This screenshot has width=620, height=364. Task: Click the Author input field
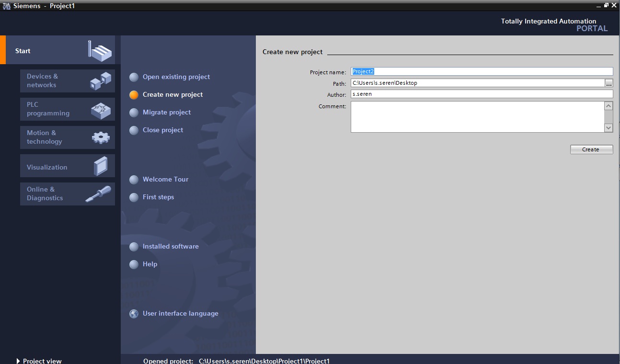482,94
